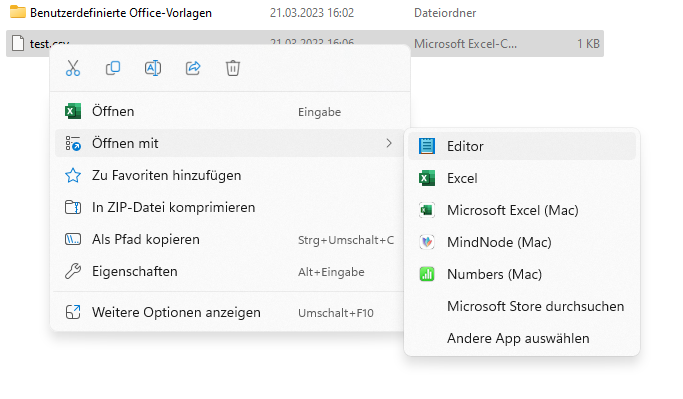683x399 pixels.
Task: Click the Numbers chart icon
Action: [x=427, y=274]
